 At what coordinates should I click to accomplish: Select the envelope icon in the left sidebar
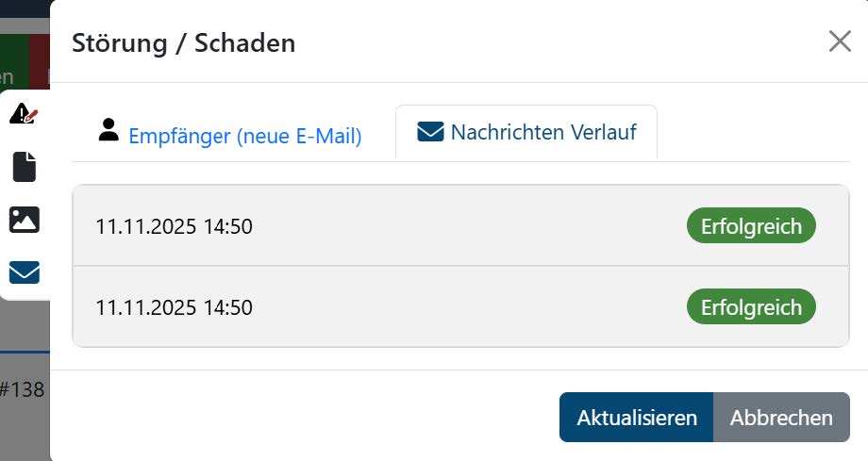pyautogui.click(x=24, y=272)
